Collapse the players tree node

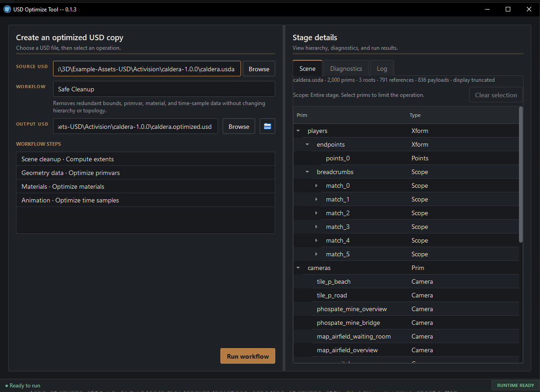[x=298, y=131]
